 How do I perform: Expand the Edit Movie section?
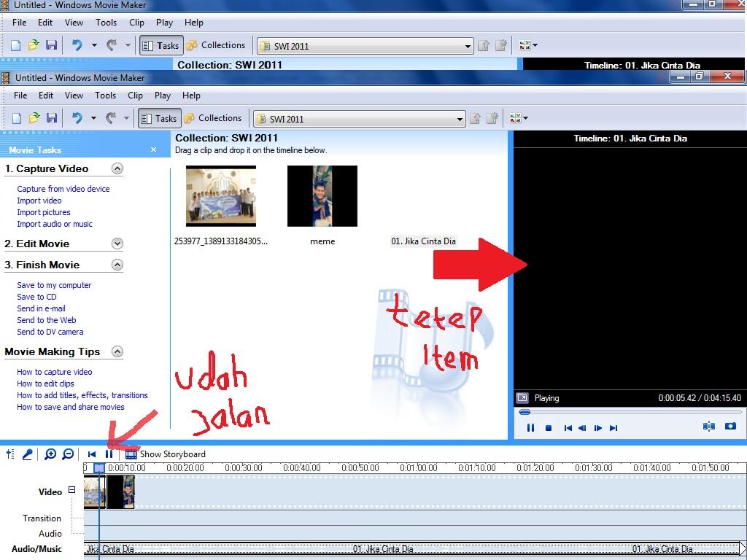click(x=117, y=244)
